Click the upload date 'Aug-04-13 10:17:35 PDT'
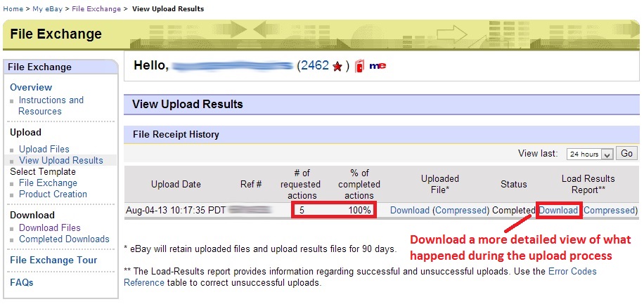Screen dimensions: 644x304 tap(176, 211)
